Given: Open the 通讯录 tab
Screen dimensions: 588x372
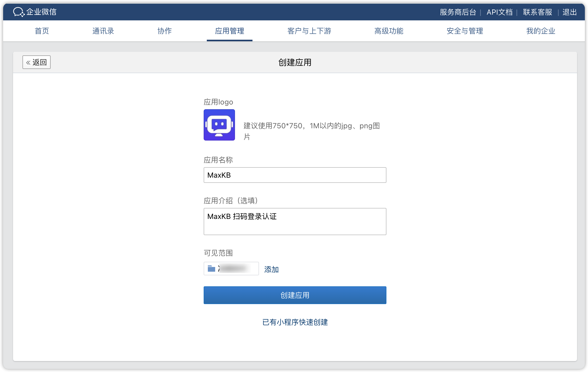Looking at the screenshot, I should [x=103, y=31].
